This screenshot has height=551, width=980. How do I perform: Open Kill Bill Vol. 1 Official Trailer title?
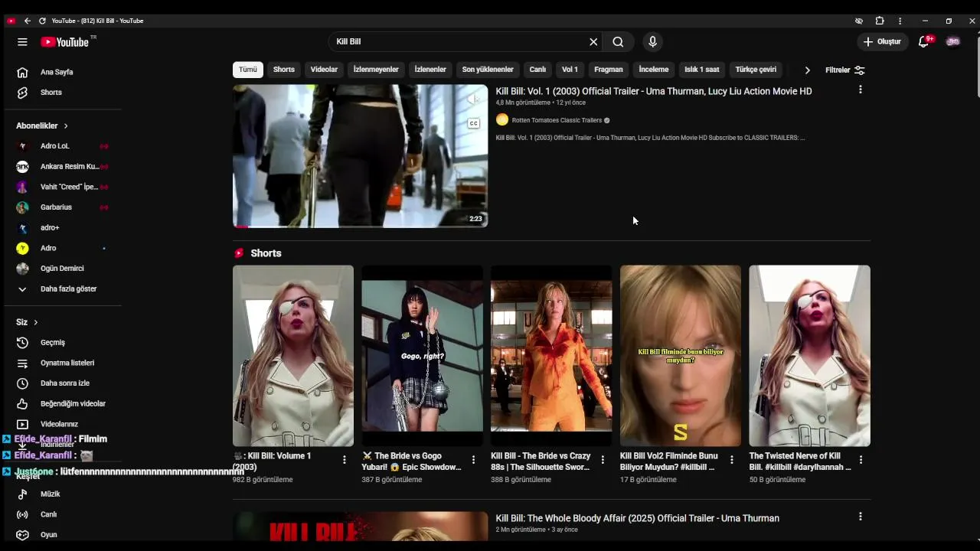pos(654,91)
